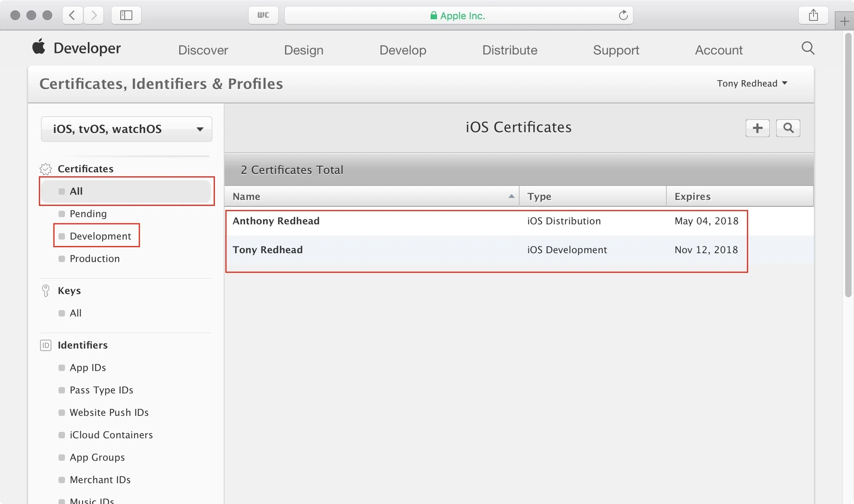Click the Safari share icon

point(813,16)
